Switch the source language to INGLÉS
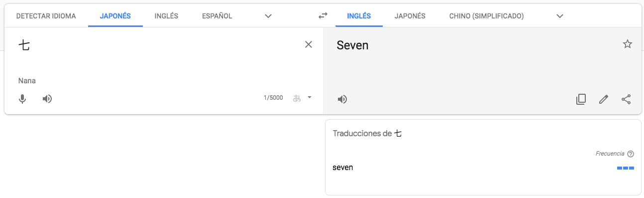This screenshot has width=644, height=198. tap(166, 16)
